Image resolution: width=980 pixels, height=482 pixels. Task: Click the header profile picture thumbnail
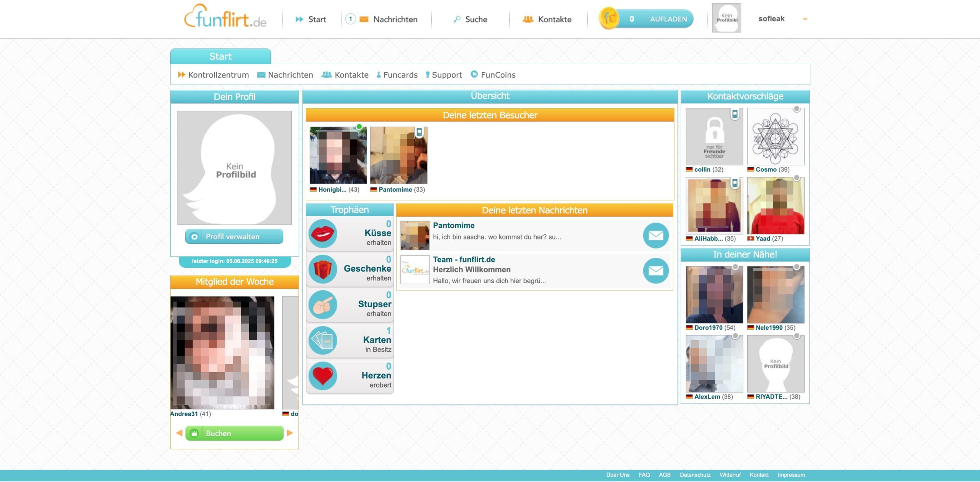(x=726, y=18)
